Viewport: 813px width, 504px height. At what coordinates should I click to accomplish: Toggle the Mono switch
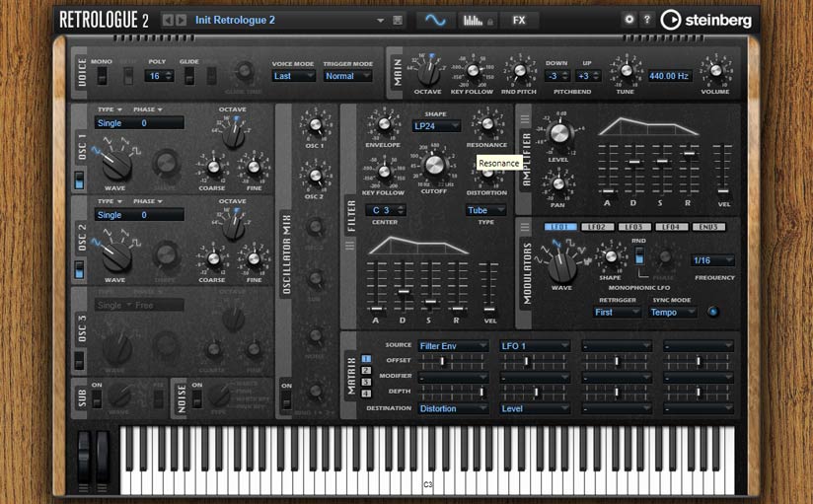[x=103, y=76]
